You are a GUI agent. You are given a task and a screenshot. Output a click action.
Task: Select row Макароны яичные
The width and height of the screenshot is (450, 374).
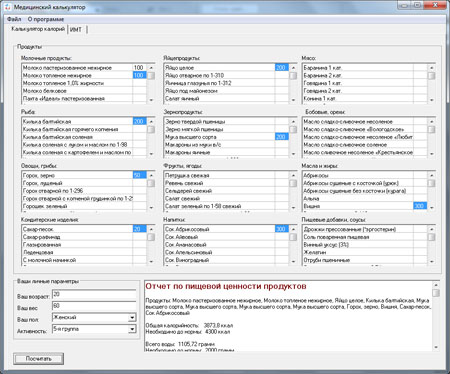pos(226,152)
